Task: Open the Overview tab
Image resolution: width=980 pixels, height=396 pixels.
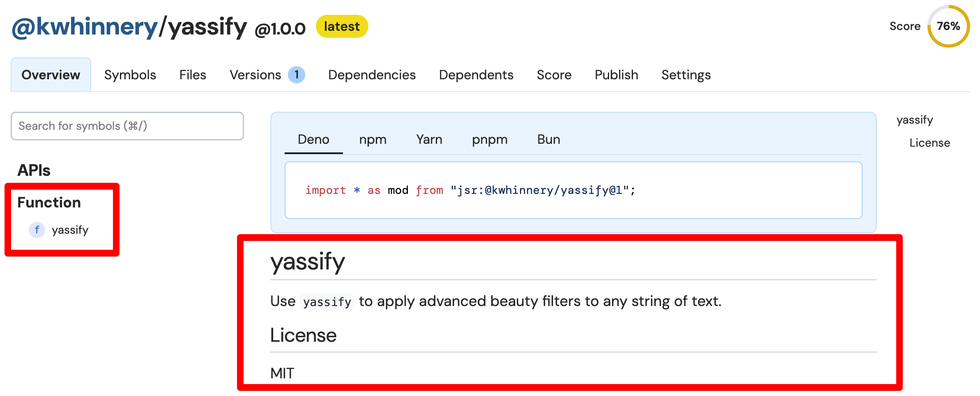Action: coord(51,75)
